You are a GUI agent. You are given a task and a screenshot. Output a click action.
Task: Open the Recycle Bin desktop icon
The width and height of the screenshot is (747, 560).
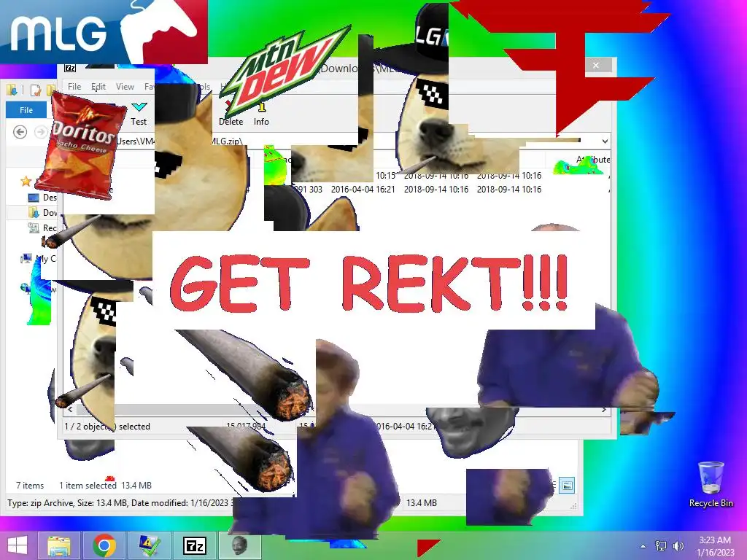pyautogui.click(x=711, y=484)
